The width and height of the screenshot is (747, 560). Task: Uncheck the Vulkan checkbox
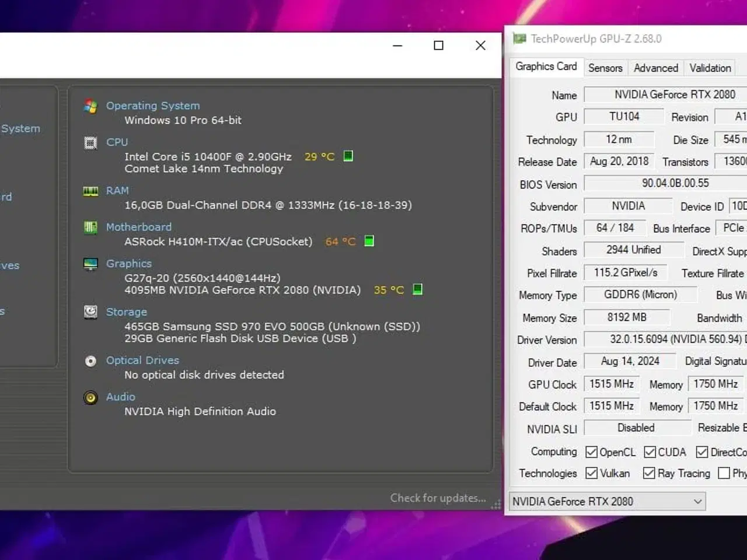[591, 473]
